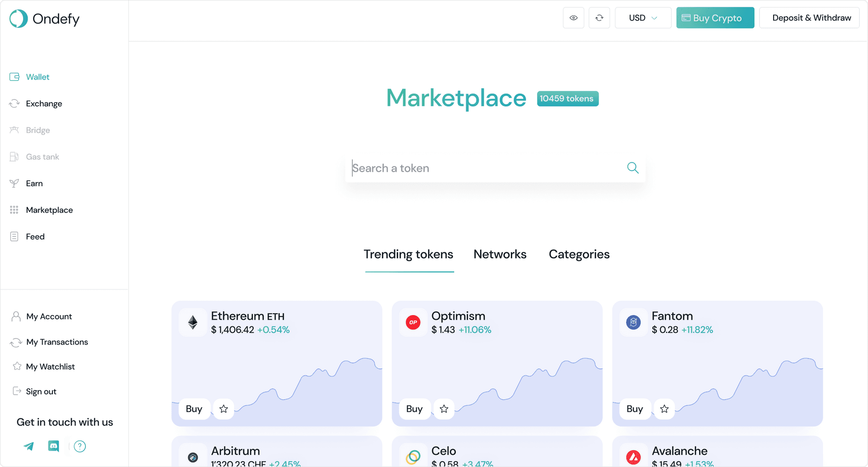
Task: Click the Feed document icon
Action: coord(14,236)
